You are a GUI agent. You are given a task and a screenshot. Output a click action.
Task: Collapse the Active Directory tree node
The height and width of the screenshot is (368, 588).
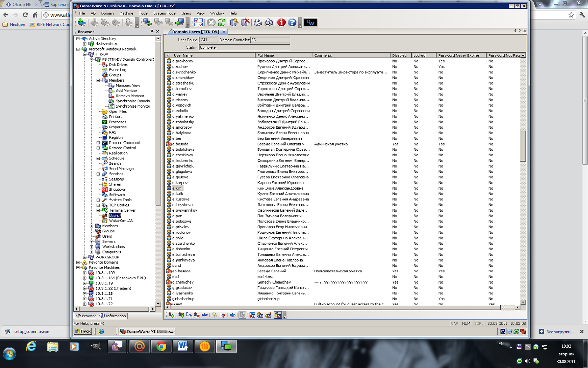pos(78,39)
